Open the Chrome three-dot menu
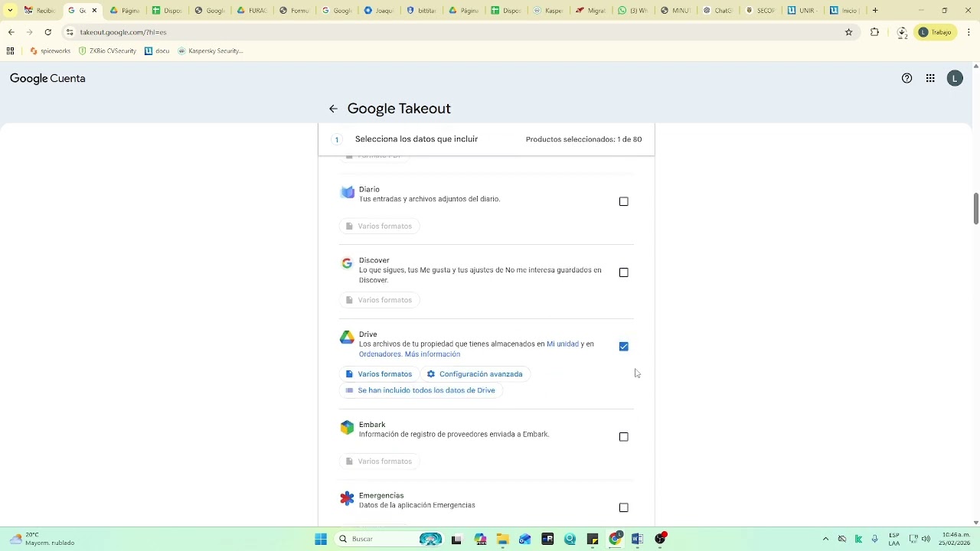 tap(969, 32)
